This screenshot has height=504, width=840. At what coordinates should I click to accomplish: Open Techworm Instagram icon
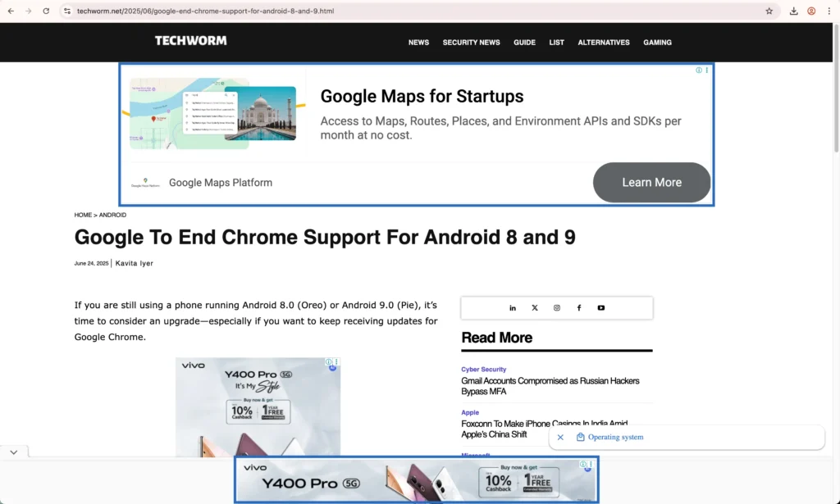pos(557,307)
